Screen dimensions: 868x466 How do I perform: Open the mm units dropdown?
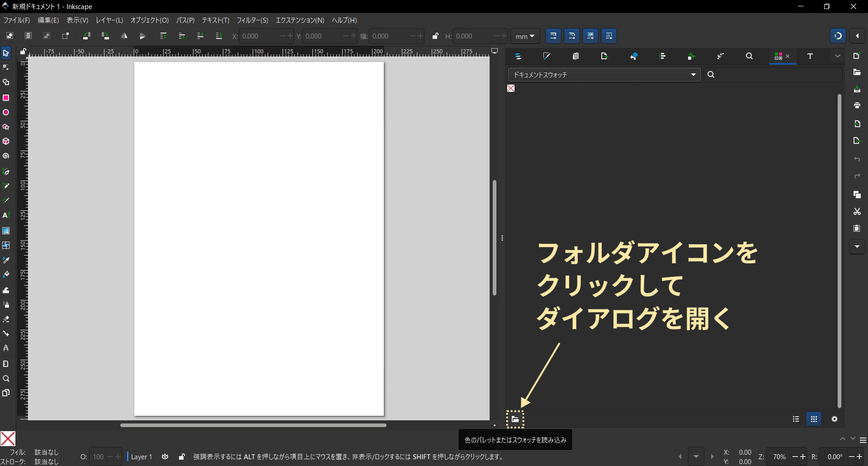click(525, 36)
